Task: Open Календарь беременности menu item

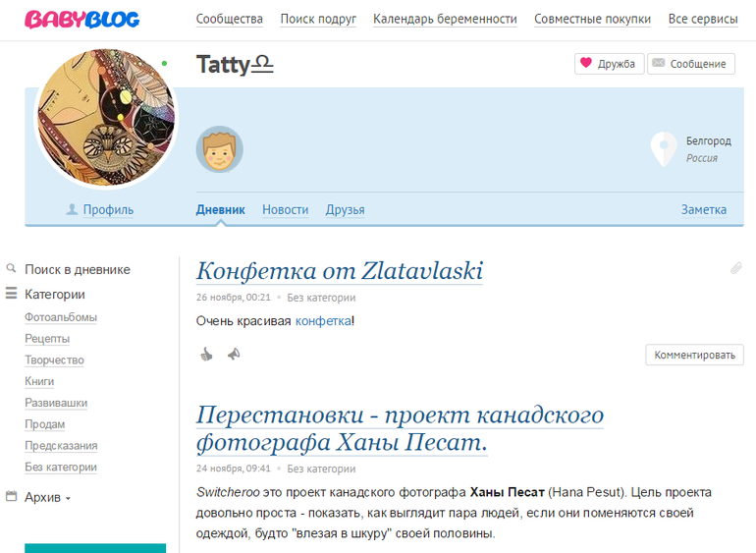Action: (x=445, y=20)
